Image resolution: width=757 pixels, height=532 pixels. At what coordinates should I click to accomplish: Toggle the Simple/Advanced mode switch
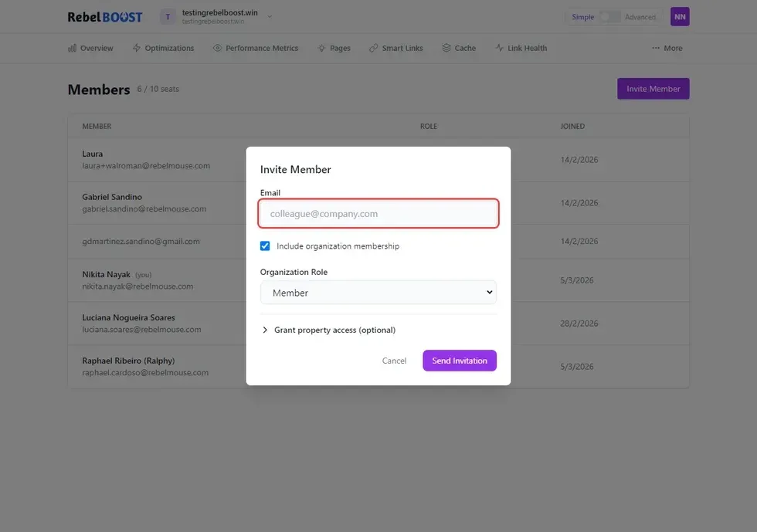tap(609, 17)
